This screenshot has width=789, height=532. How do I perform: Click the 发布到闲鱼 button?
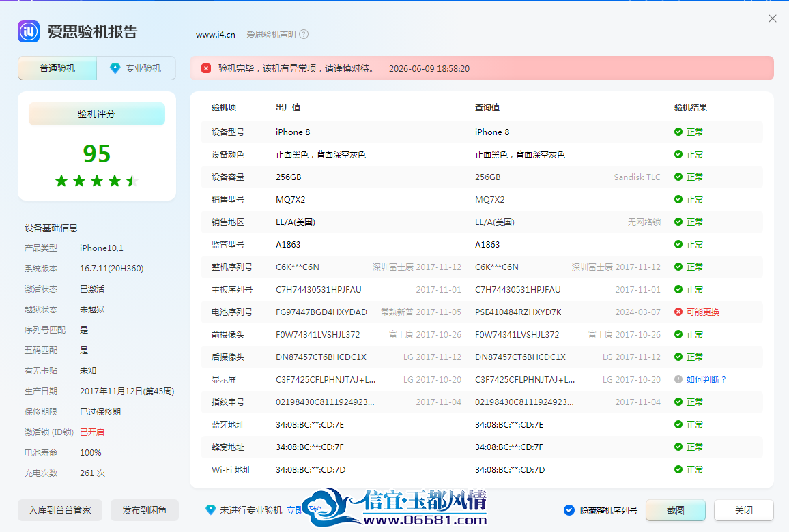145,510
